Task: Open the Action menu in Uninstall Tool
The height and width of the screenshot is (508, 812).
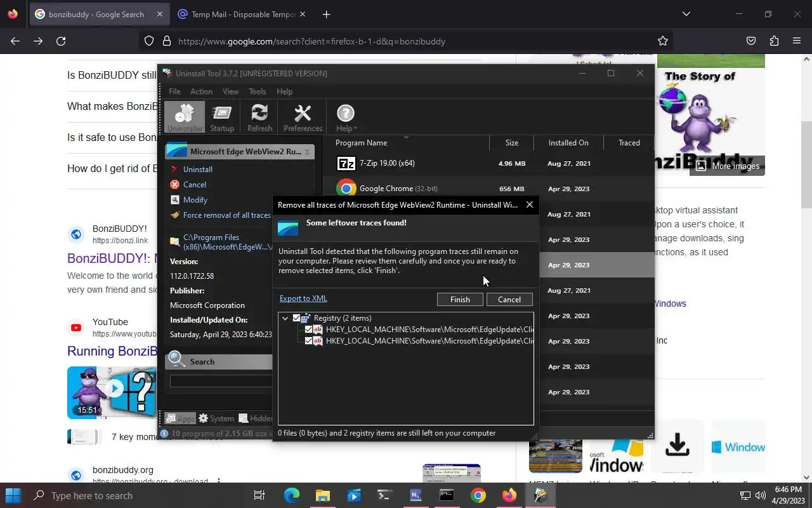Action: [x=201, y=91]
